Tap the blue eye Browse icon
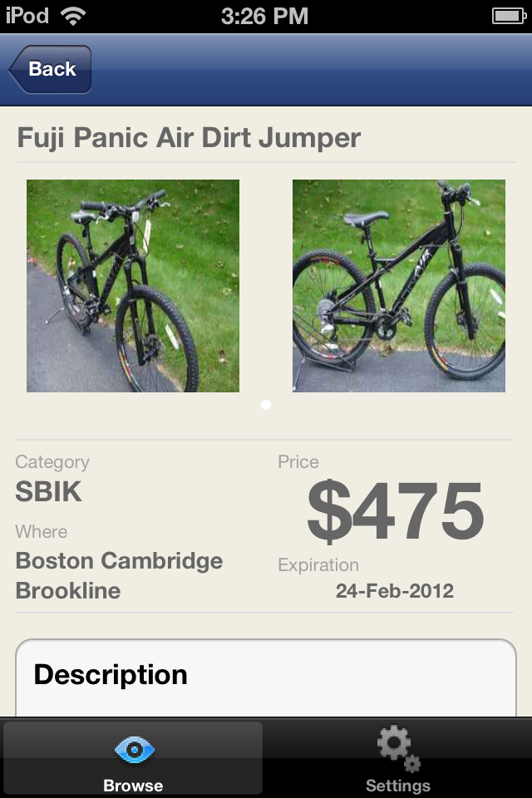The image size is (532, 798). [133, 749]
